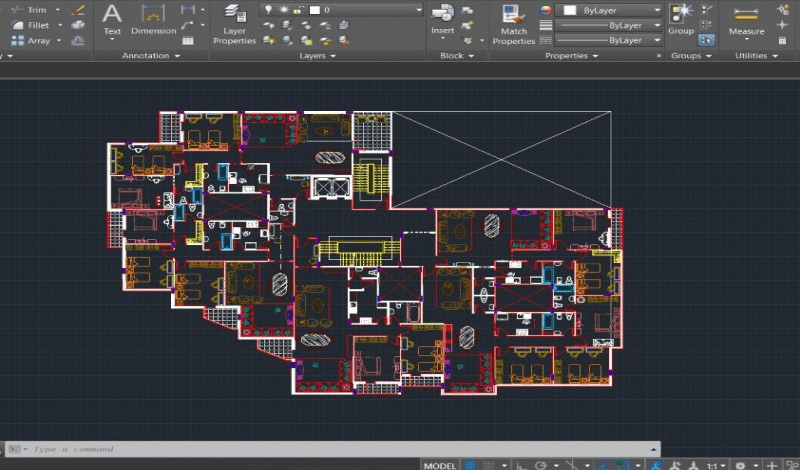Toggle layer 0 lock padlock icon

click(299, 10)
